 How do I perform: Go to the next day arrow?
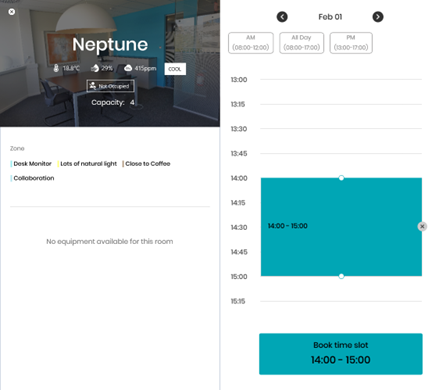[x=378, y=17]
